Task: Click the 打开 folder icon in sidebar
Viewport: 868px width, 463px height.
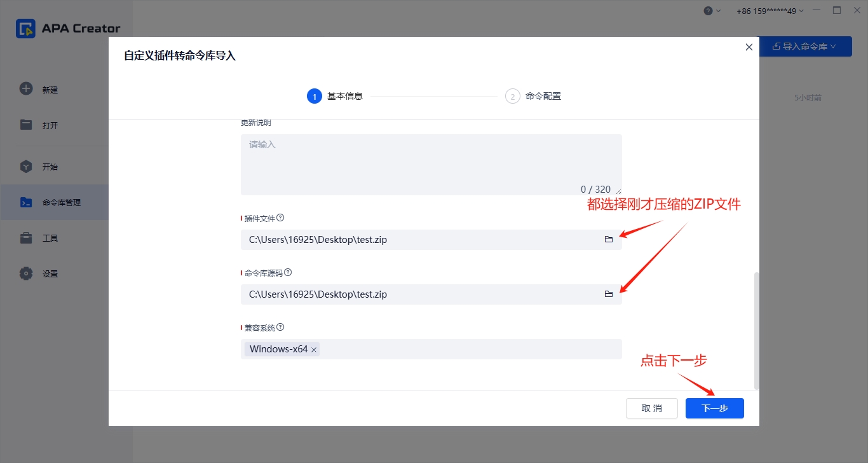Action: coord(26,125)
